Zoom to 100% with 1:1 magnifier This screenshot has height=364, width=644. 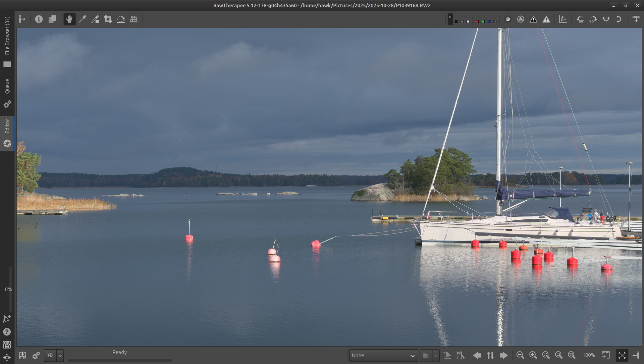click(572, 355)
